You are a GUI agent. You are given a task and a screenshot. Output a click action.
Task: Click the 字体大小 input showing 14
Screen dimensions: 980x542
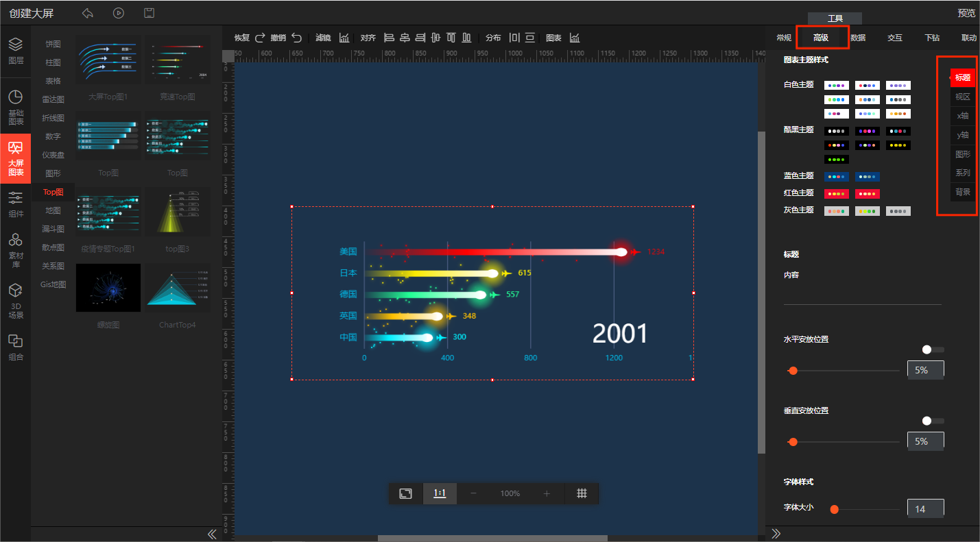pyautogui.click(x=926, y=508)
